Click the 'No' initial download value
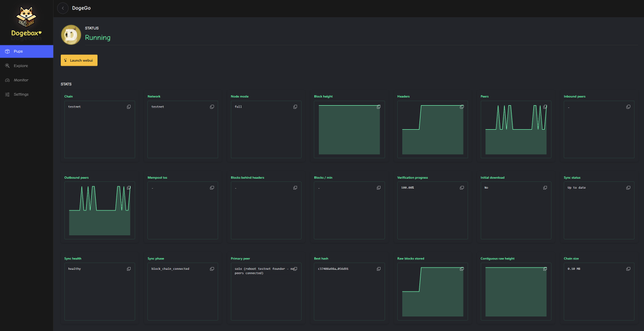The image size is (644, 331). pos(486,188)
